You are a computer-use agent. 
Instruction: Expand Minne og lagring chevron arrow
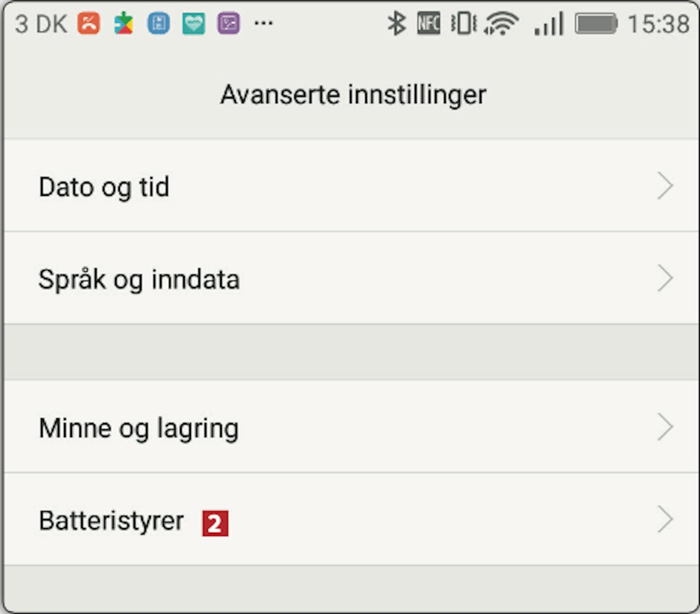pos(665,426)
